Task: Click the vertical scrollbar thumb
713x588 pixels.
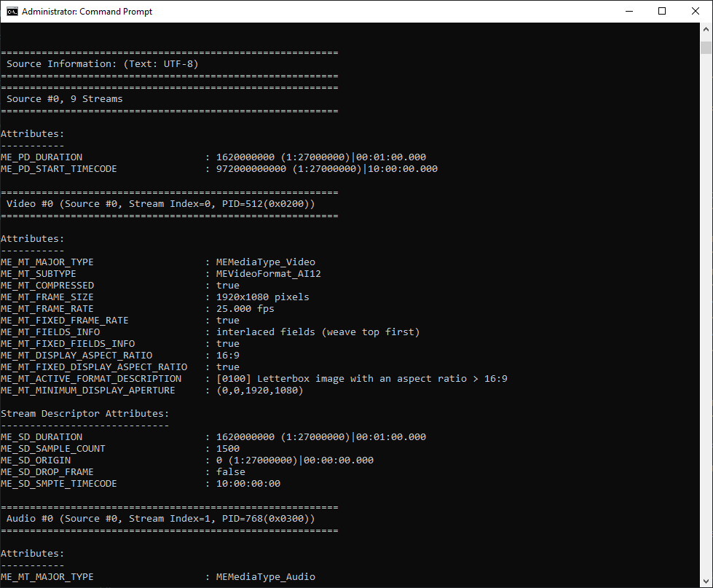Action: tap(706, 47)
